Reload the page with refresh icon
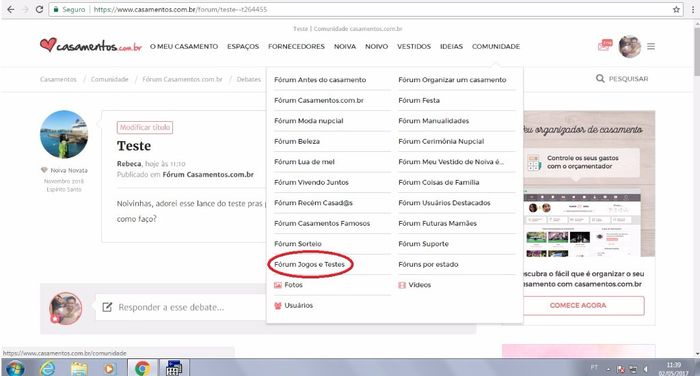700x376 pixels. (39, 9)
